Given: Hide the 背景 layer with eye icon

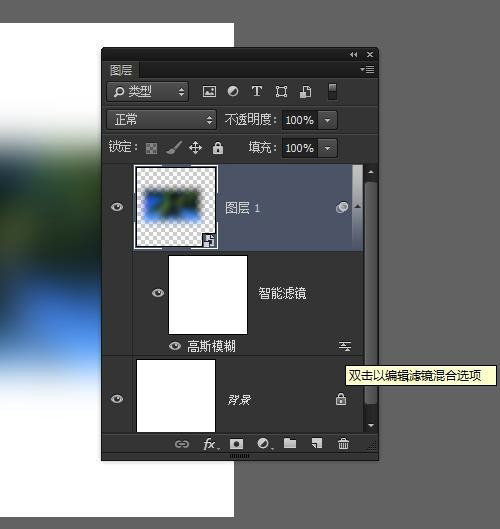Looking at the screenshot, I should click(x=117, y=399).
